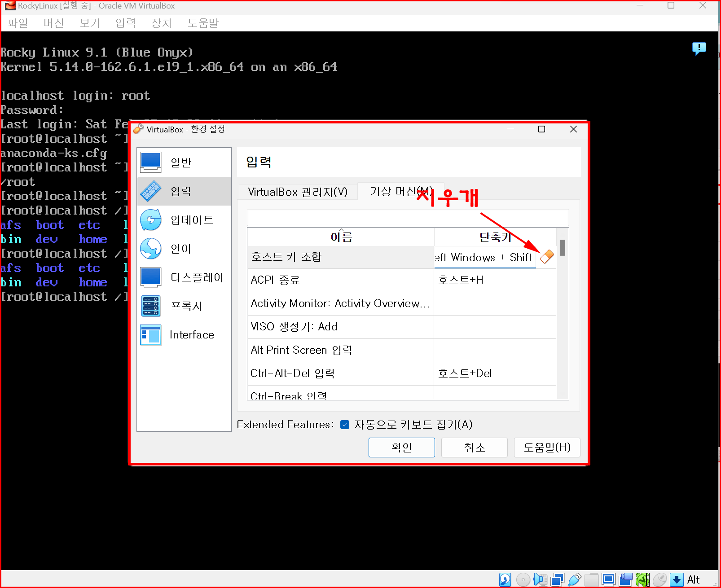Open the 장치 menu
Viewport: 721px width, 588px height.
coord(162,23)
